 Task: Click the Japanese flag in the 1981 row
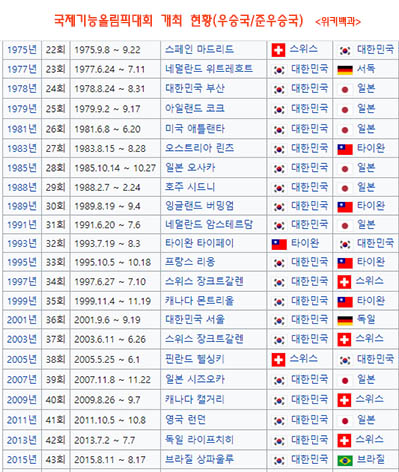(x=345, y=129)
